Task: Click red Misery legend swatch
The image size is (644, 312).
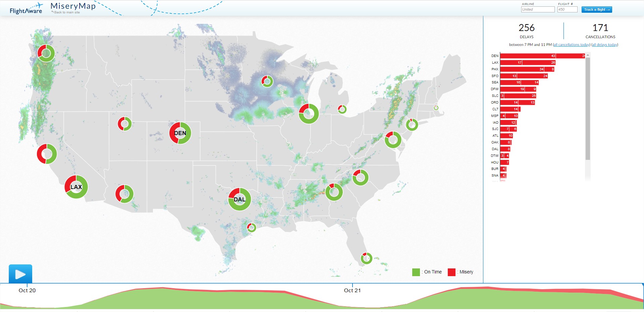Action: pos(451,272)
